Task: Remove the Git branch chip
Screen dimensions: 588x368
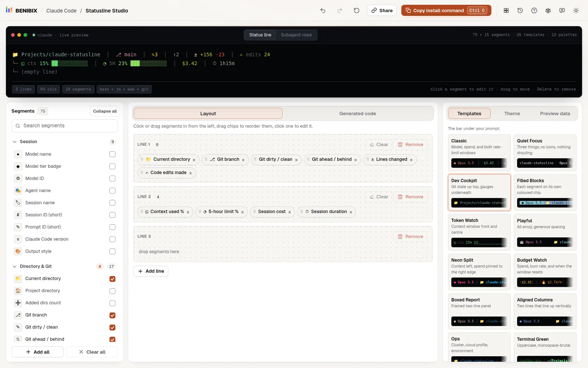Action: tap(243, 160)
